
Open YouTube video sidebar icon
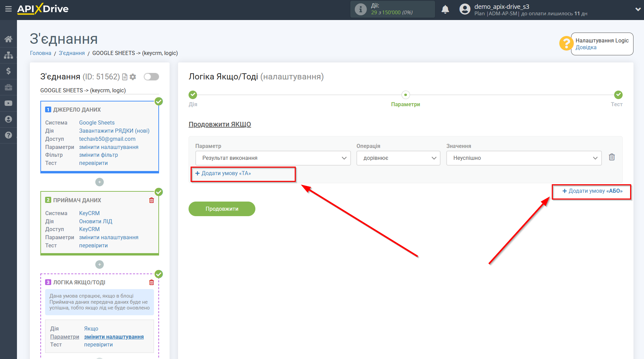tap(8, 103)
